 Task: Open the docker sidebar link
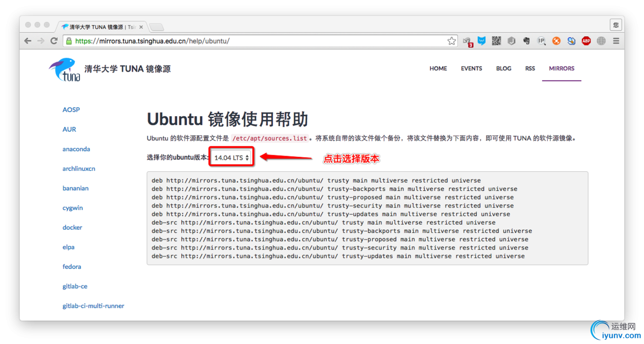coord(72,227)
